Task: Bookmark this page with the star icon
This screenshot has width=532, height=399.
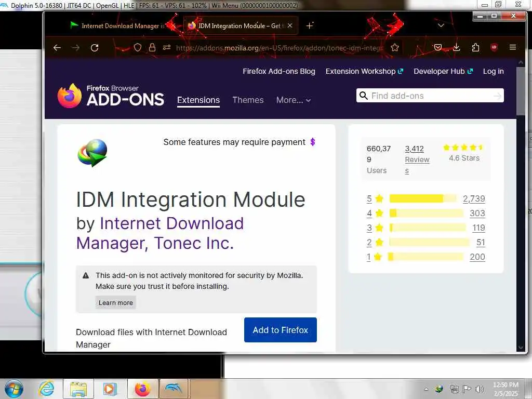Action: click(x=395, y=47)
